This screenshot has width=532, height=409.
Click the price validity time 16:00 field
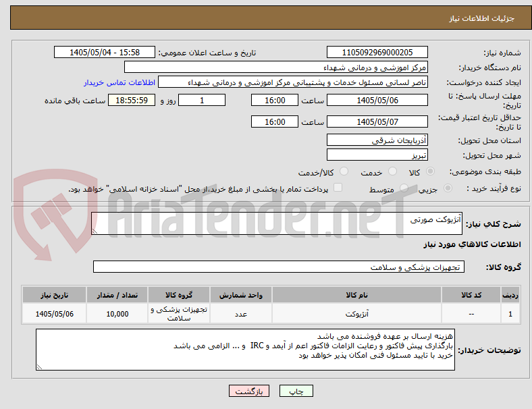click(x=275, y=121)
